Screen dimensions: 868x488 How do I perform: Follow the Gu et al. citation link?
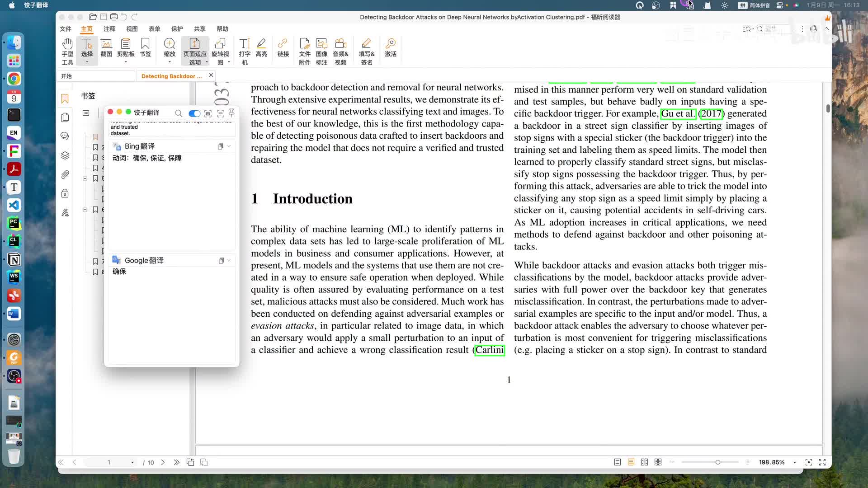point(678,114)
